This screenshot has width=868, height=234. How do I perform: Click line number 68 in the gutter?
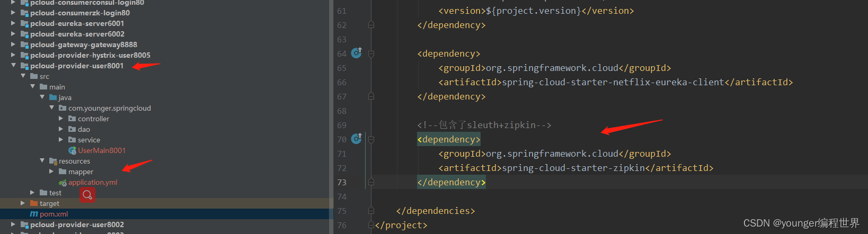(342, 111)
